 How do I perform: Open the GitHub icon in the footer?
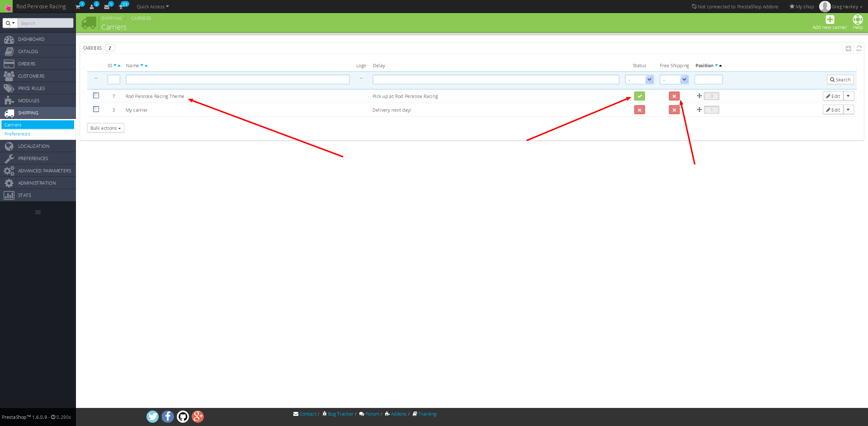(x=183, y=417)
